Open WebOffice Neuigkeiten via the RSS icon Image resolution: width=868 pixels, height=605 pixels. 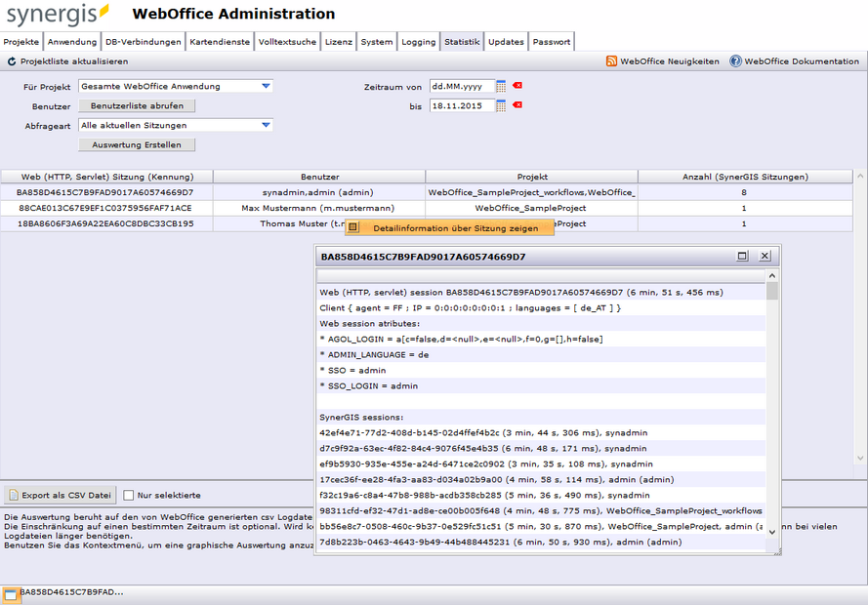pos(613,60)
